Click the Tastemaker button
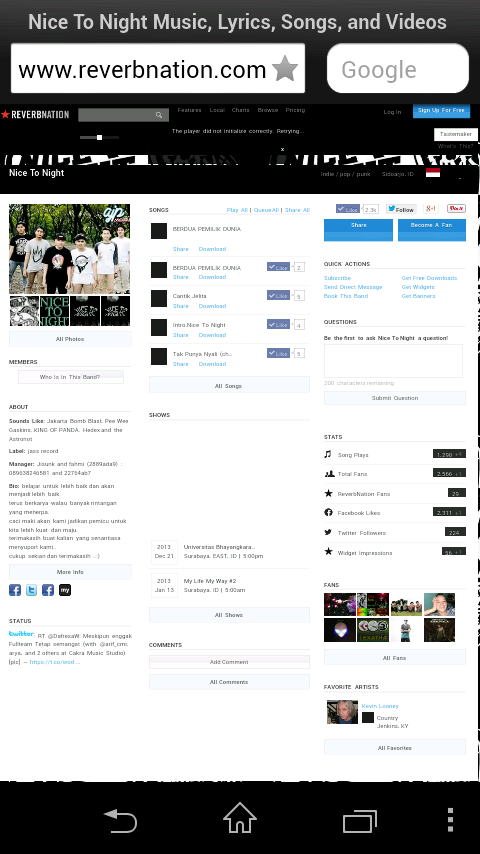 [456, 134]
